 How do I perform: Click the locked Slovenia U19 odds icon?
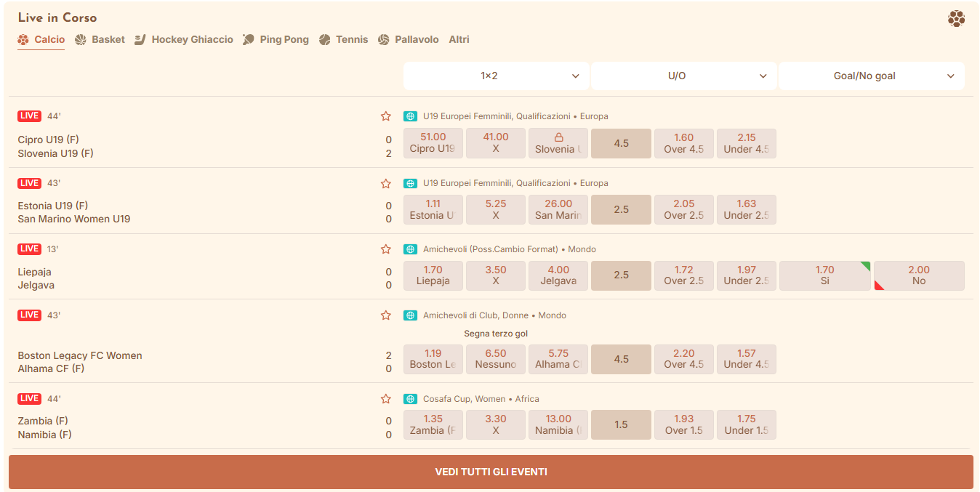coord(558,137)
